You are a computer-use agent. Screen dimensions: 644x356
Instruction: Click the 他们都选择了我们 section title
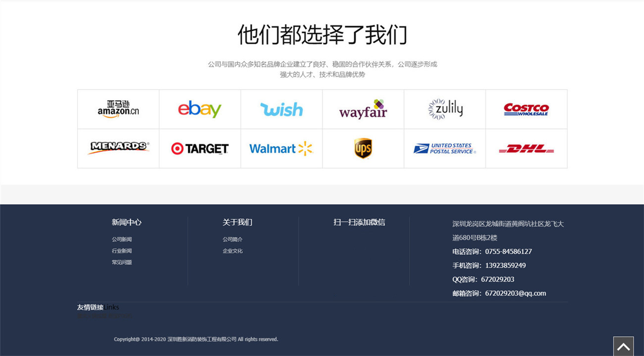point(322,35)
